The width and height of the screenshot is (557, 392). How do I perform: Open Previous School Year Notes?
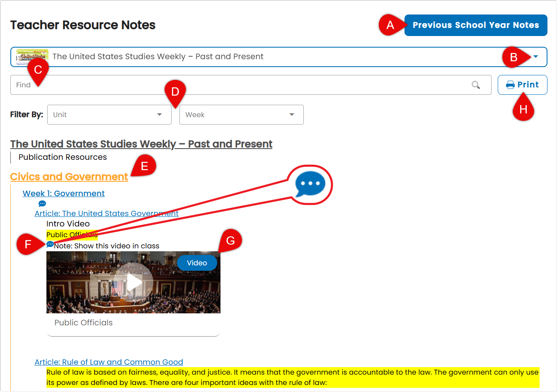coord(476,25)
